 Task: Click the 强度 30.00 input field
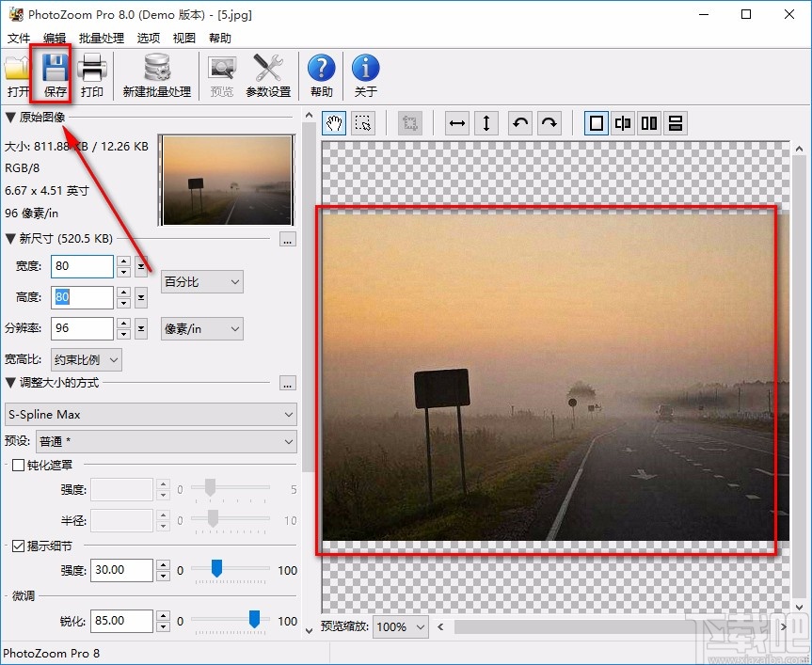pos(121,570)
